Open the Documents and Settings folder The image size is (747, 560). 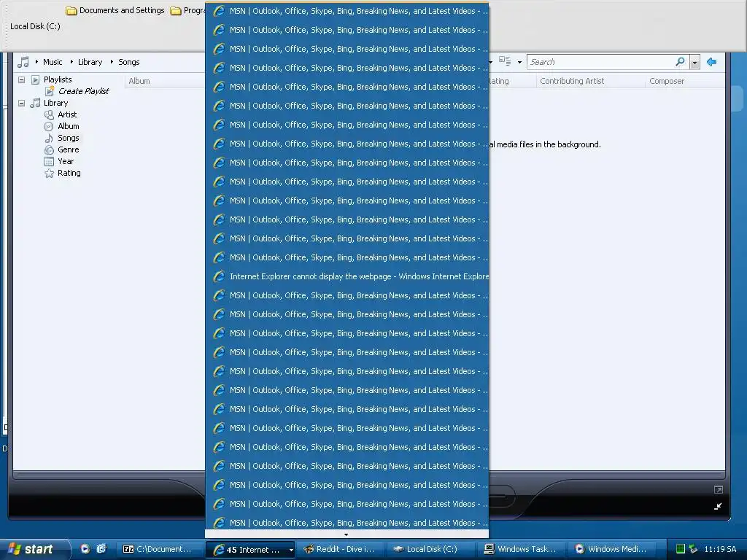(x=115, y=10)
